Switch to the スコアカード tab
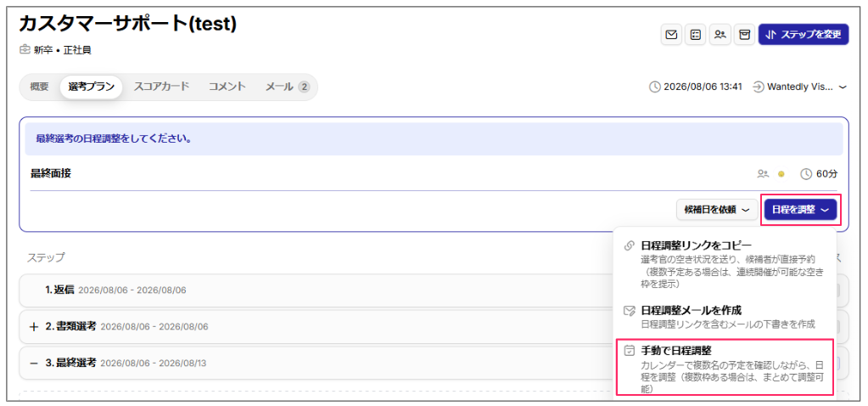This screenshot has width=868, height=406. pos(161,87)
